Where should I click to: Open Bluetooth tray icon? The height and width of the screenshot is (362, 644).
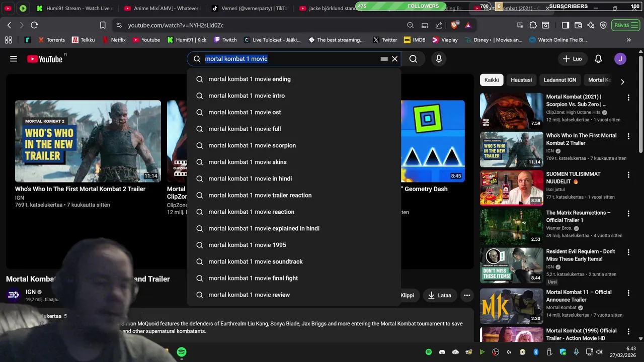click(x=536, y=352)
